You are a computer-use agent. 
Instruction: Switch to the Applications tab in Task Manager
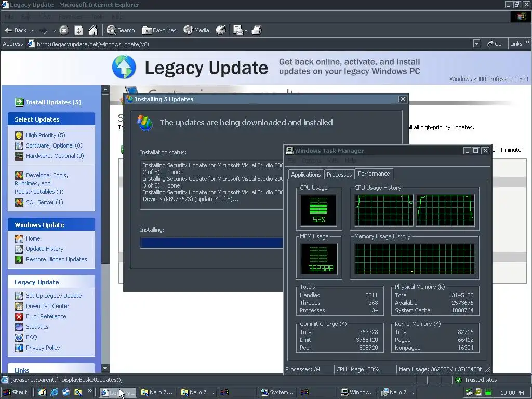coord(305,175)
